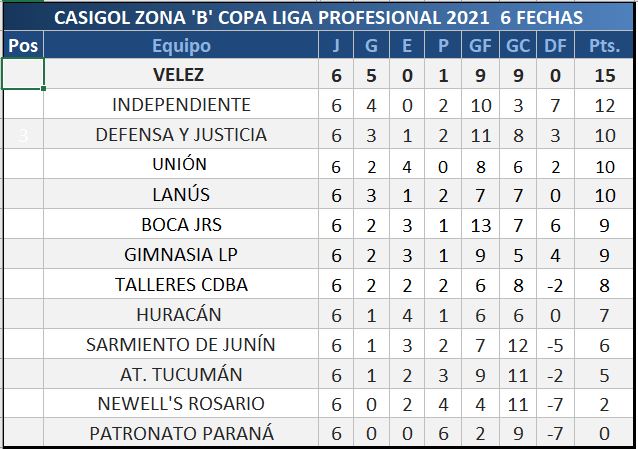Viewport: 638px width, 449px height.
Task: Click the CASIGOL ZONA 'B' title cell
Action: tap(318, 18)
